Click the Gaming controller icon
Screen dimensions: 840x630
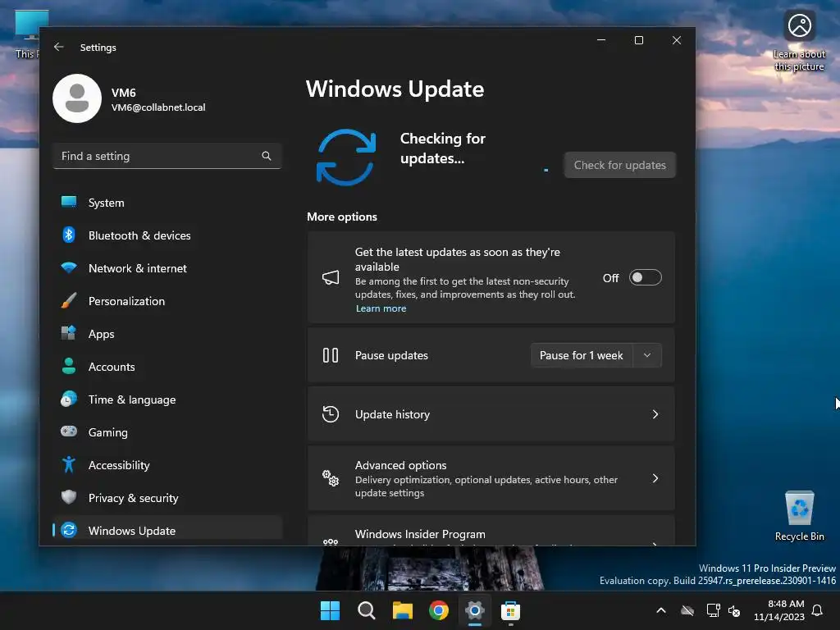pyautogui.click(x=69, y=431)
